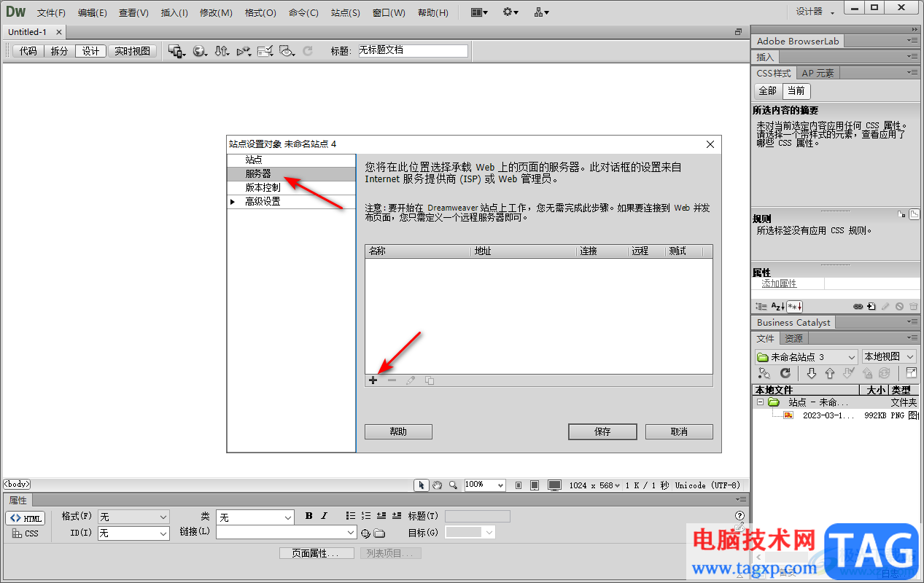
Task: Open the layout icon menu in menu bar
Action: (479, 12)
